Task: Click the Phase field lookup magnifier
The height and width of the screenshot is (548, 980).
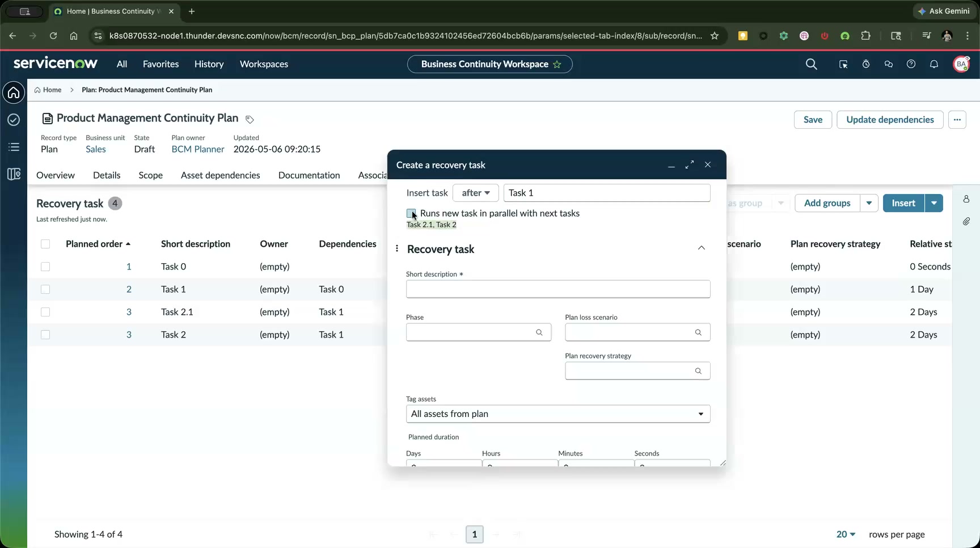Action: pos(539,332)
